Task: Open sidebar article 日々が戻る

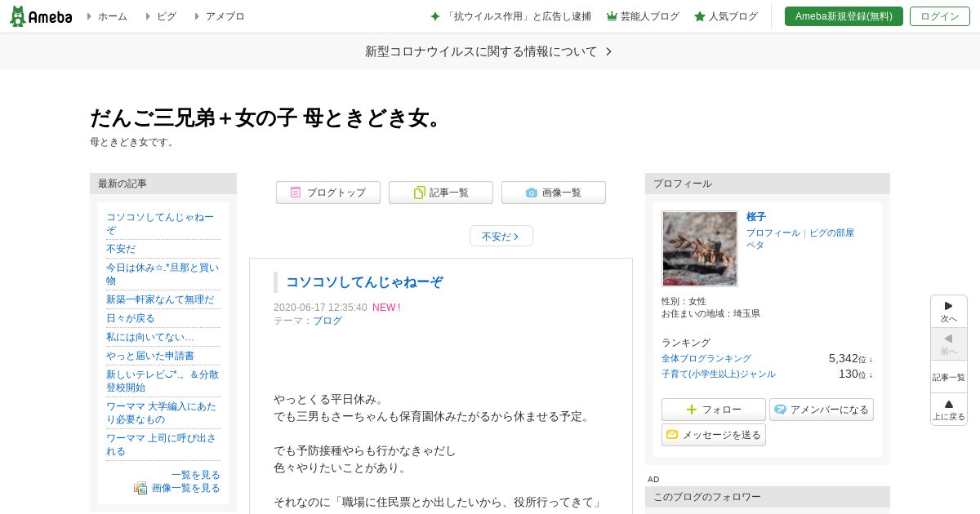Action: coord(131,318)
